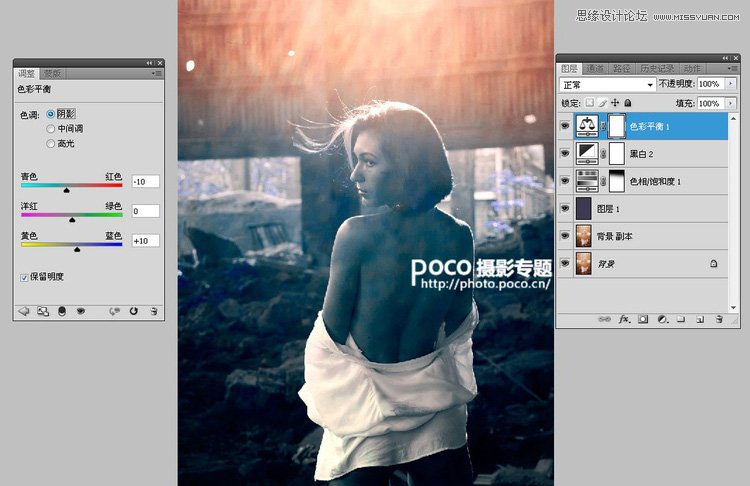
Task: Click the lock image pixels brush icon
Action: (x=602, y=103)
